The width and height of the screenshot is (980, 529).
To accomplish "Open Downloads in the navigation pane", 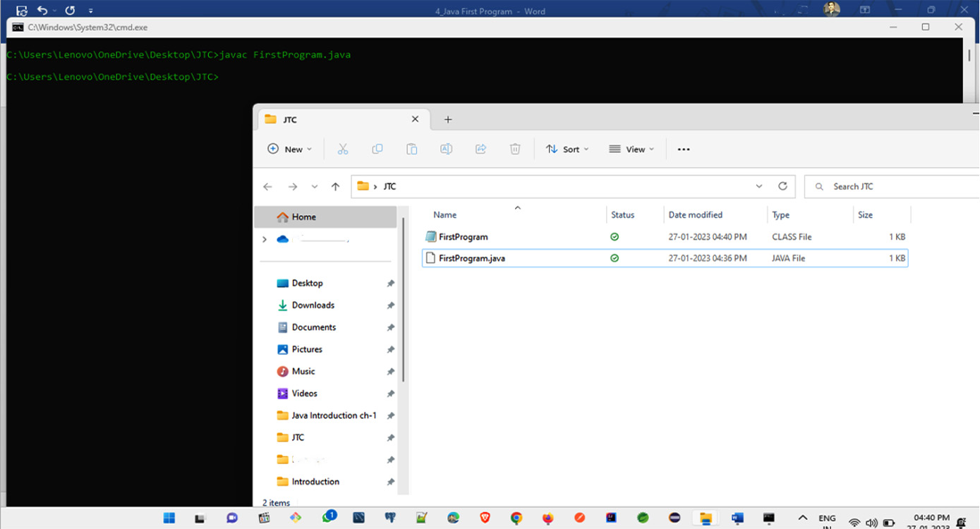I will (x=313, y=305).
